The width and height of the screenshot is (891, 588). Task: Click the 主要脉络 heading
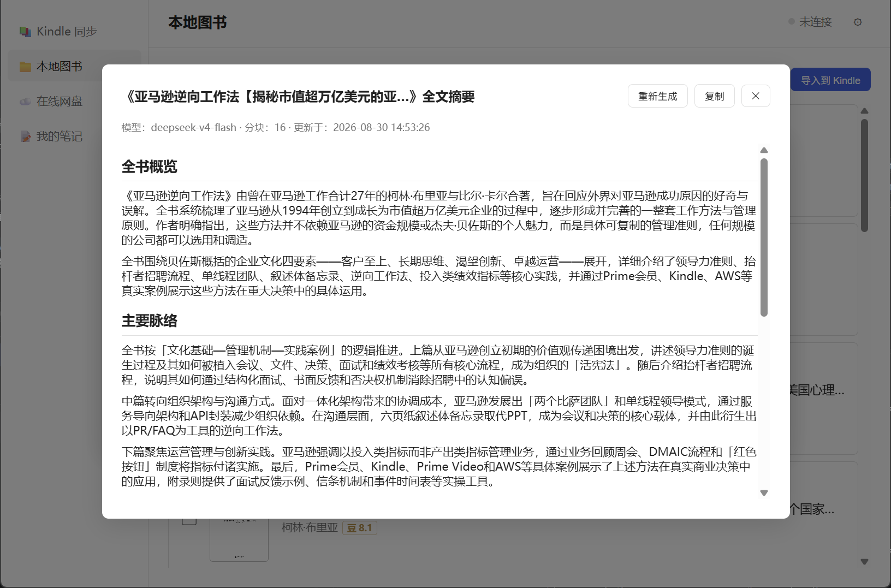pyautogui.click(x=149, y=320)
